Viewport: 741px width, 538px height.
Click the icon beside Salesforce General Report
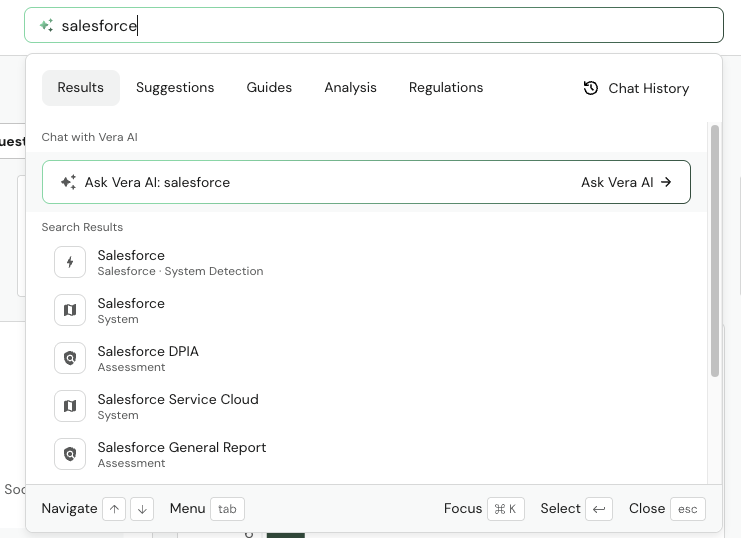[x=70, y=454]
